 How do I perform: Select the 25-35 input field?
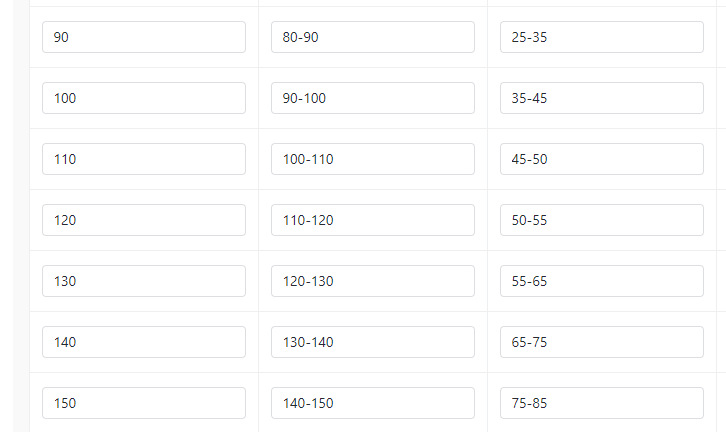coord(601,37)
